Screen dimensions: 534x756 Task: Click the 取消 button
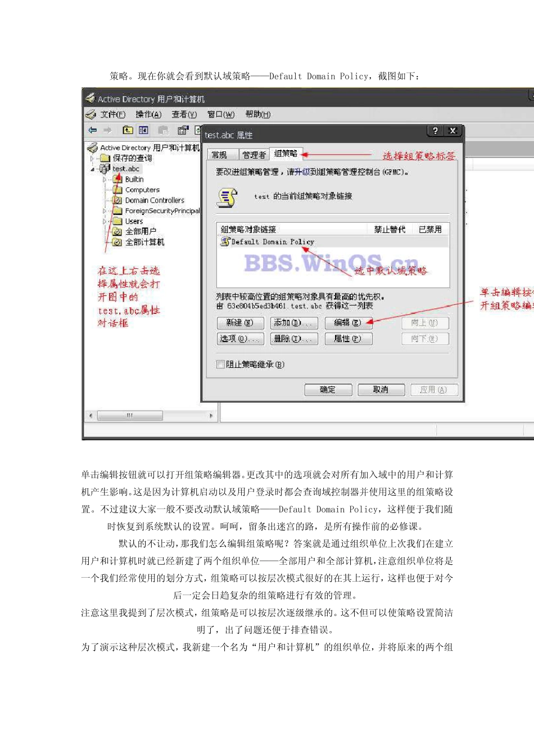tap(381, 390)
